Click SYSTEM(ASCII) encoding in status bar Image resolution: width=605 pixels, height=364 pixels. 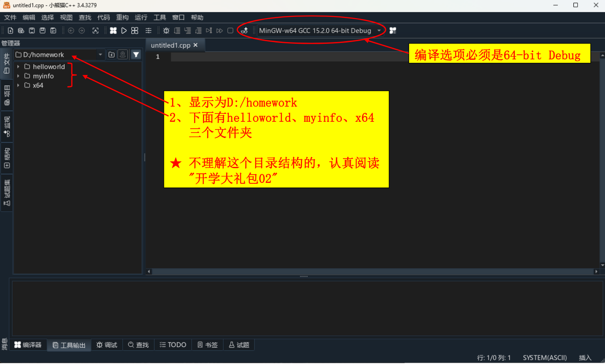(544, 357)
